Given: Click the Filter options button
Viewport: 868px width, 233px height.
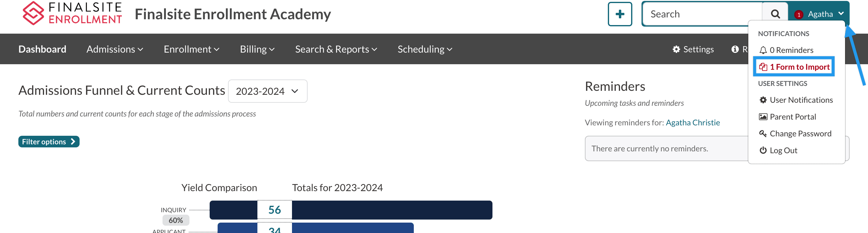Looking at the screenshot, I should [49, 142].
